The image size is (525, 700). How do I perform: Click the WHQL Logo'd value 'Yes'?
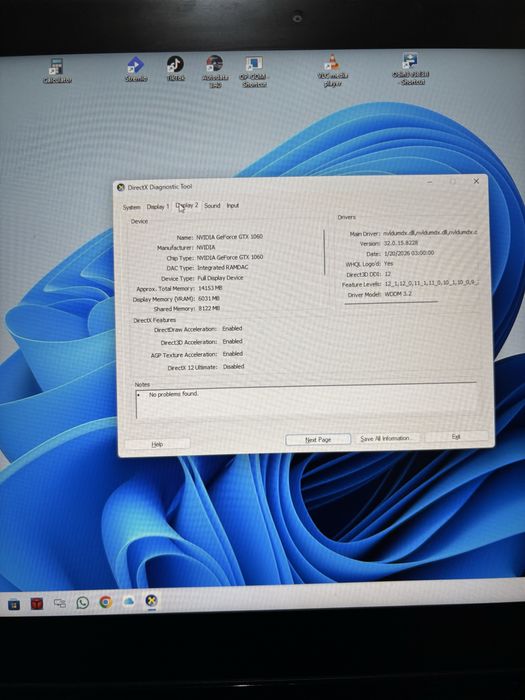click(388, 264)
